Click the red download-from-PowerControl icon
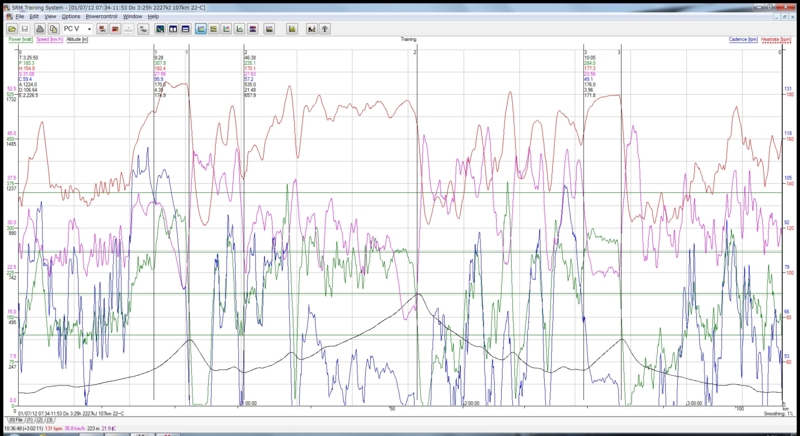Image resolution: width=800 pixels, height=436 pixels. 103,29
